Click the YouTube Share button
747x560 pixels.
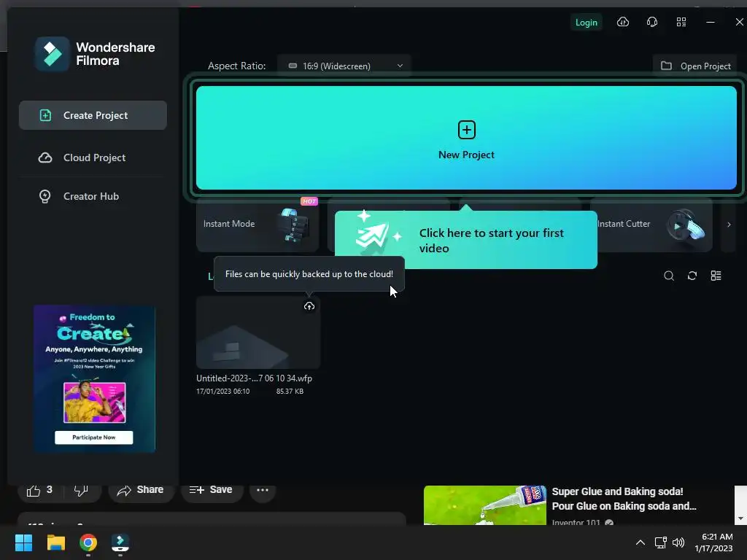141,490
